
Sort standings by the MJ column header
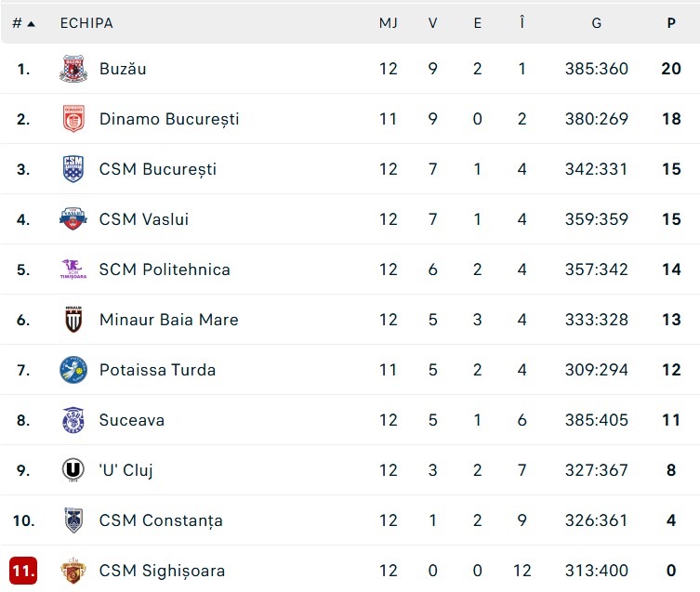(x=389, y=22)
